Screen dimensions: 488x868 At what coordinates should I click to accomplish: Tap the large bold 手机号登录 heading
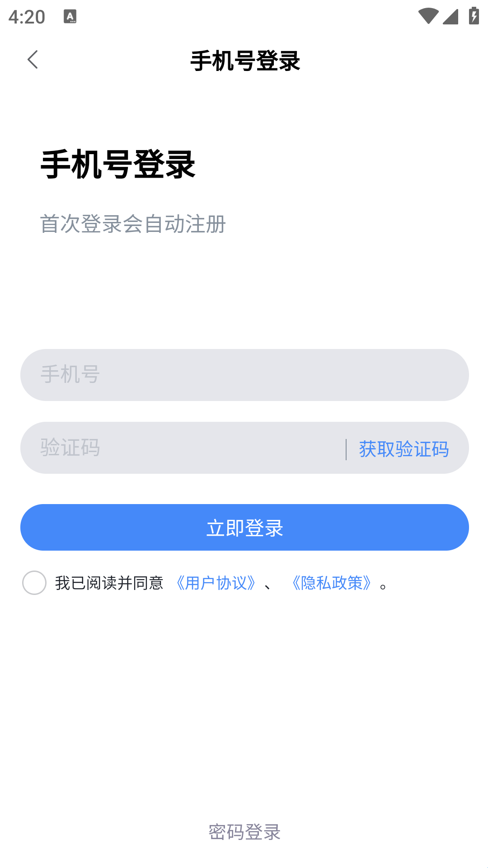coord(118,165)
